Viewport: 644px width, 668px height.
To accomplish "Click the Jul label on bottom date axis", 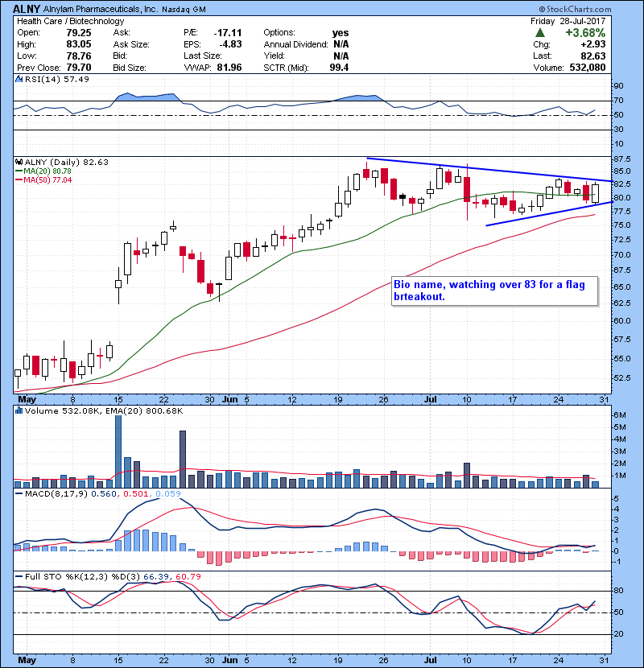I will [431, 660].
